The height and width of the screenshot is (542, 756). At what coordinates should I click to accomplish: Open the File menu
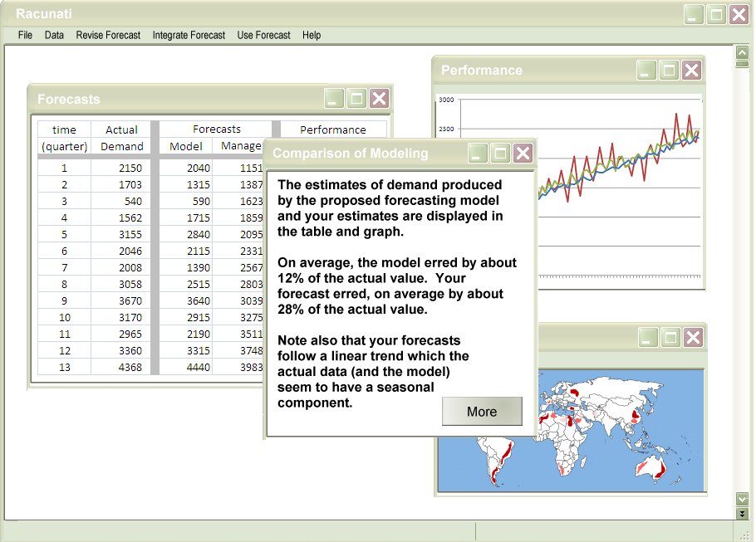(25, 36)
